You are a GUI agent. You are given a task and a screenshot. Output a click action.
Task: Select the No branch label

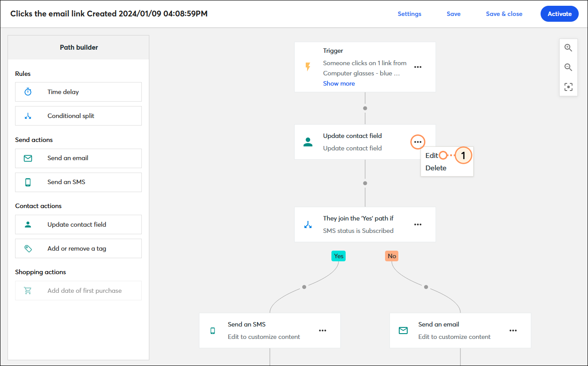click(x=392, y=256)
